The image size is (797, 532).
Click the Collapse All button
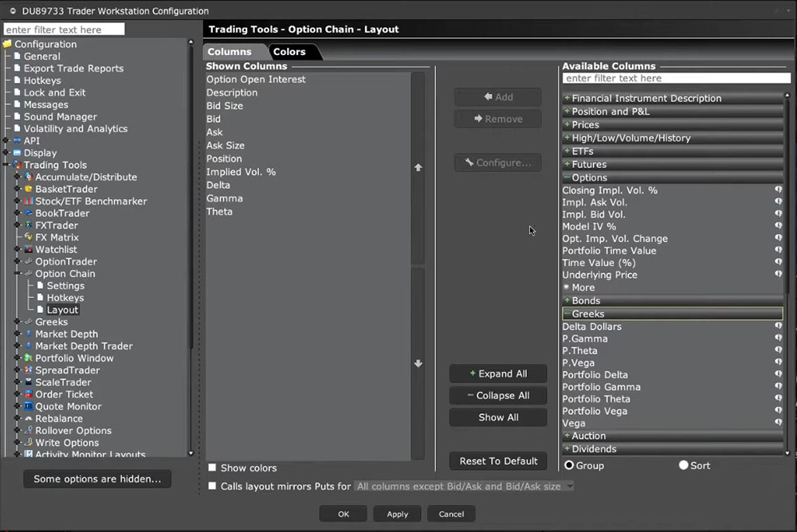[498, 395]
